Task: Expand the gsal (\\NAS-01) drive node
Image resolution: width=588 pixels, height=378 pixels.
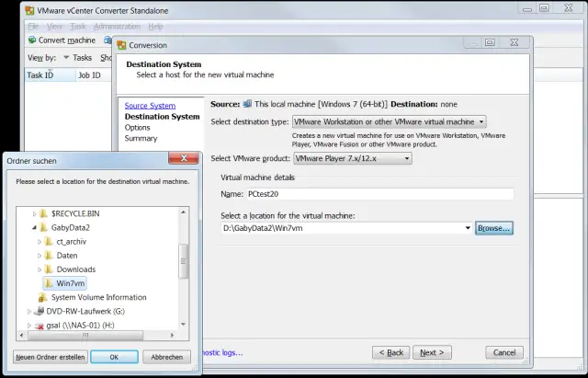Action: (28, 326)
